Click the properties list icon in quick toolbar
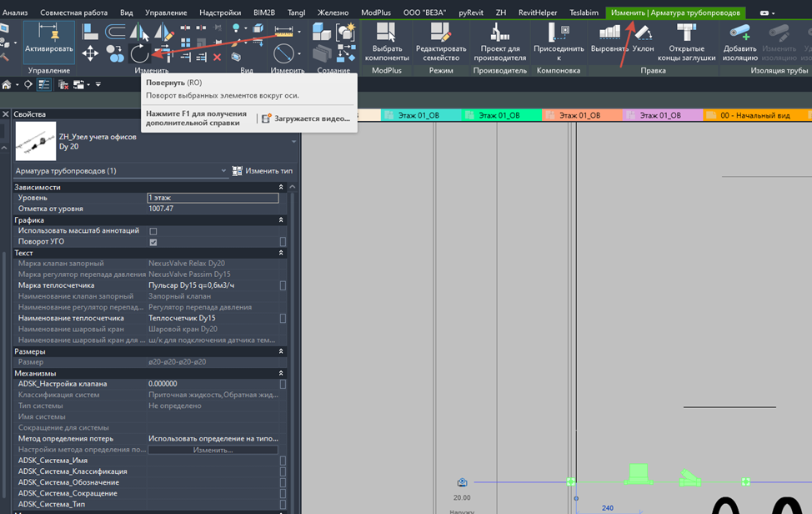This screenshot has width=812, height=514. pyautogui.click(x=44, y=84)
